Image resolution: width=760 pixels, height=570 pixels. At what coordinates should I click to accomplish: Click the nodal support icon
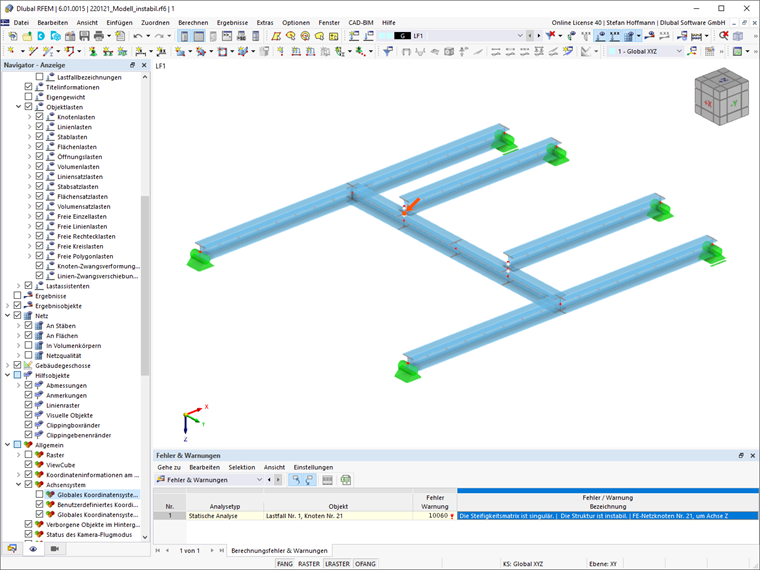tap(93, 51)
